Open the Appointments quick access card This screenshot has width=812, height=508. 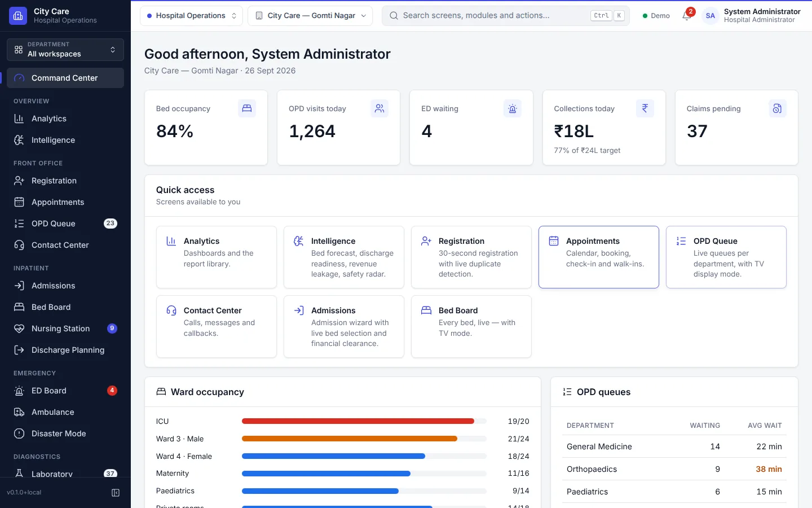(599, 257)
